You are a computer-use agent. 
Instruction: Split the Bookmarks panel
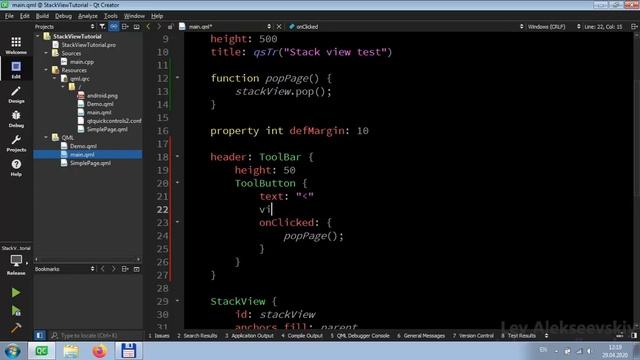pos(125,269)
